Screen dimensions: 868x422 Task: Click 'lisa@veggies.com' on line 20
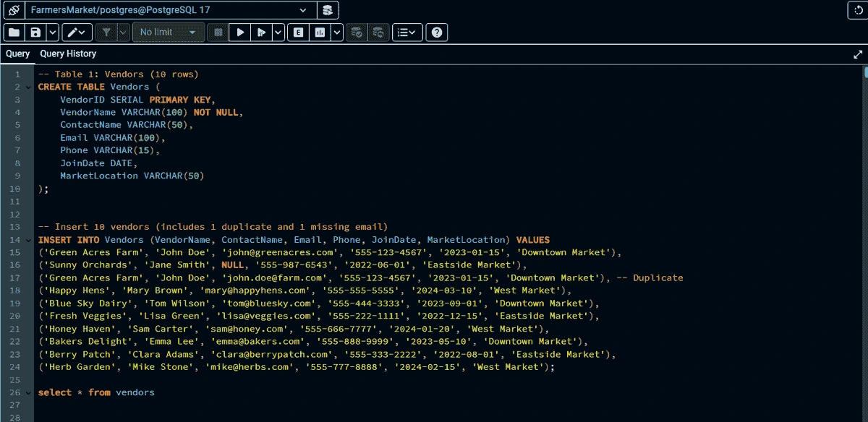coord(266,316)
